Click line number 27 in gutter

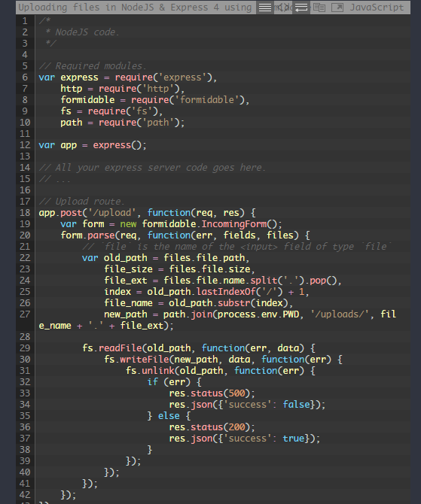point(25,314)
